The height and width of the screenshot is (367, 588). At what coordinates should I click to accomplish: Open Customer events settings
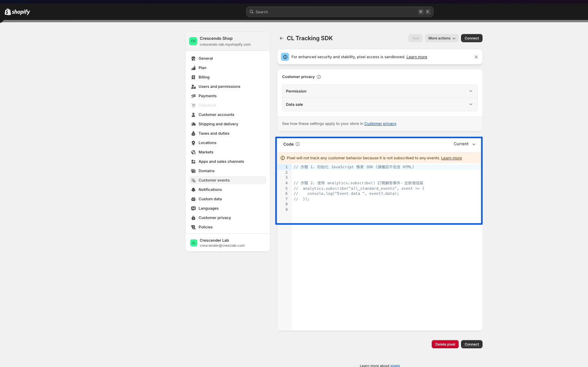point(214,180)
